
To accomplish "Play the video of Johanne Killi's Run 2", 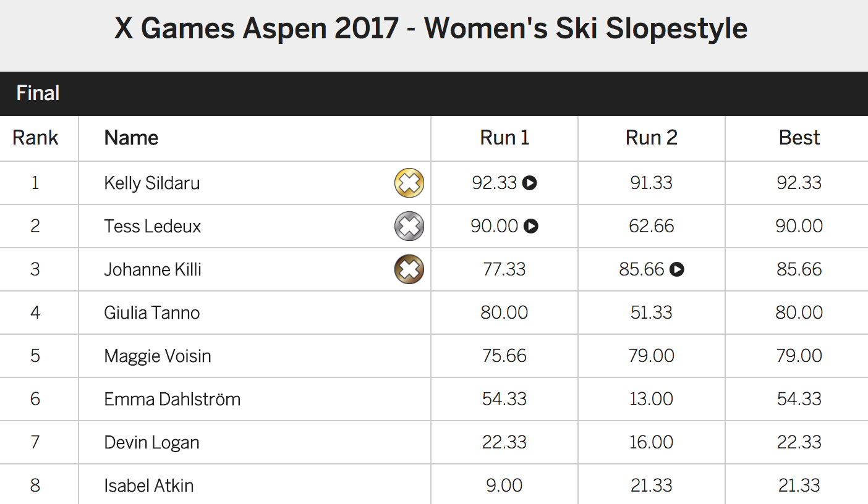I will tap(678, 270).
